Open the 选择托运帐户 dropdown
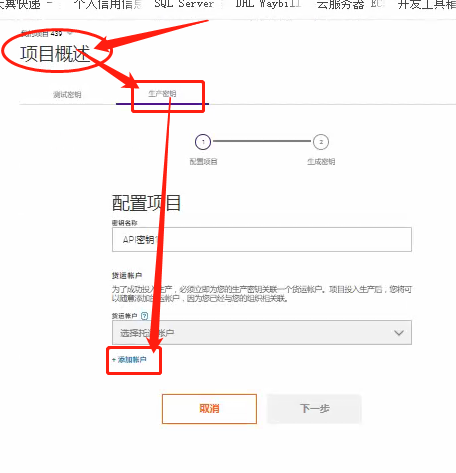The image size is (456, 473). 262,332
